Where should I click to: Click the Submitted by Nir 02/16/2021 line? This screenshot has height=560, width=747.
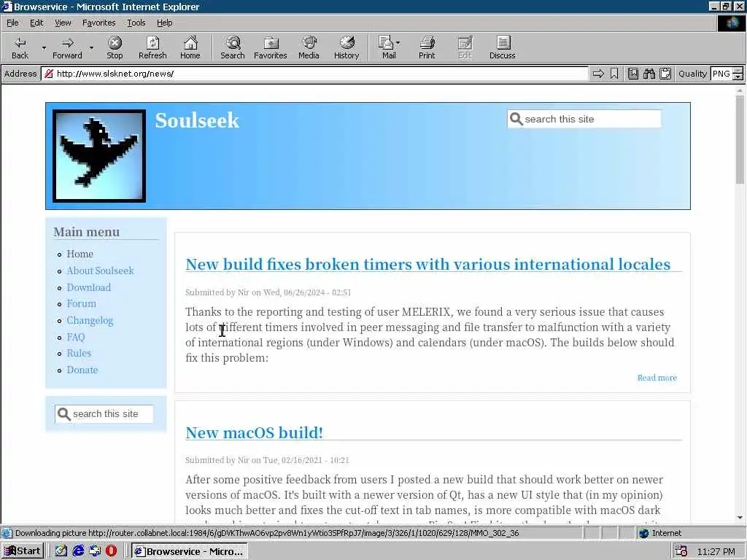pos(267,460)
